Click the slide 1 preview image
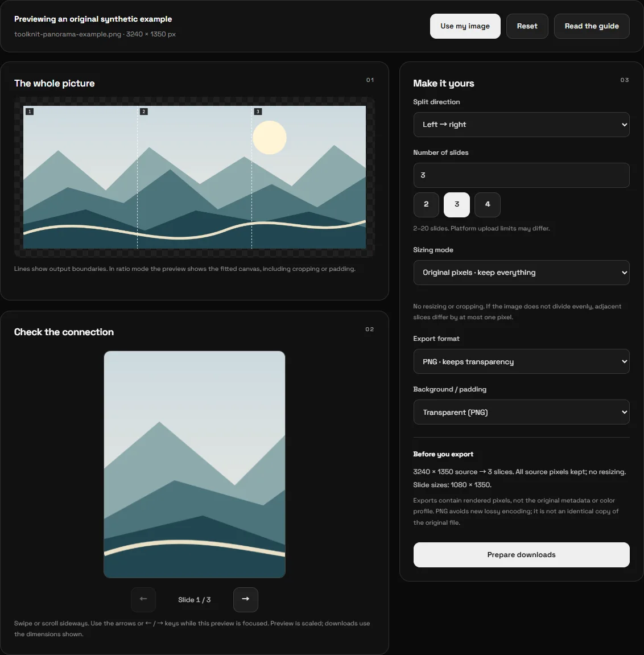Viewport: 644px width, 655px height. pyautogui.click(x=195, y=464)
